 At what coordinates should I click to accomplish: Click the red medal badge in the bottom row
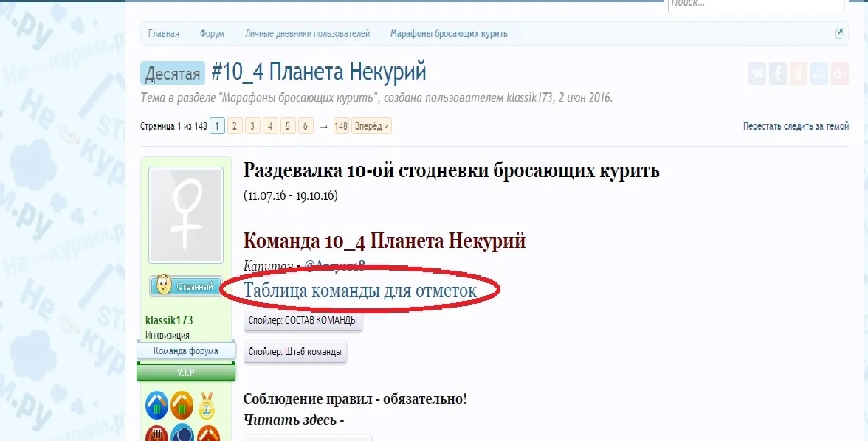click(156, 434)
